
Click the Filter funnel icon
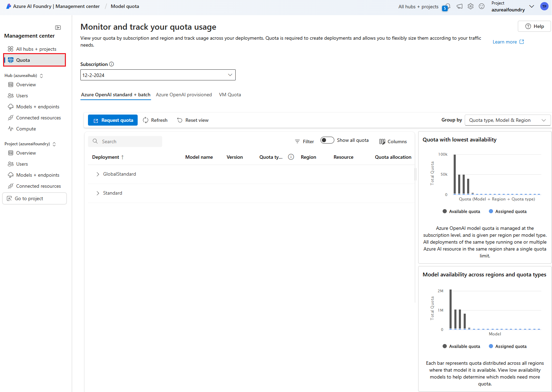coord(297,141)
